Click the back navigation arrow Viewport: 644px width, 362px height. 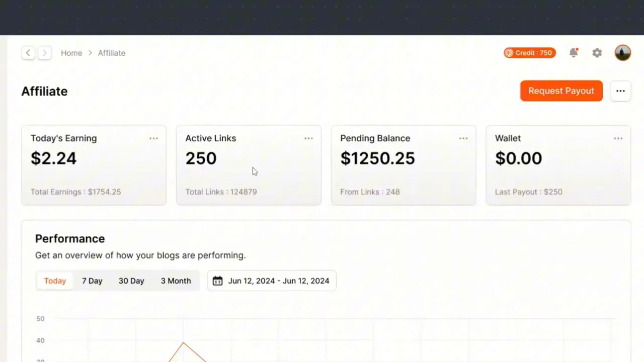tap(28, 53)
